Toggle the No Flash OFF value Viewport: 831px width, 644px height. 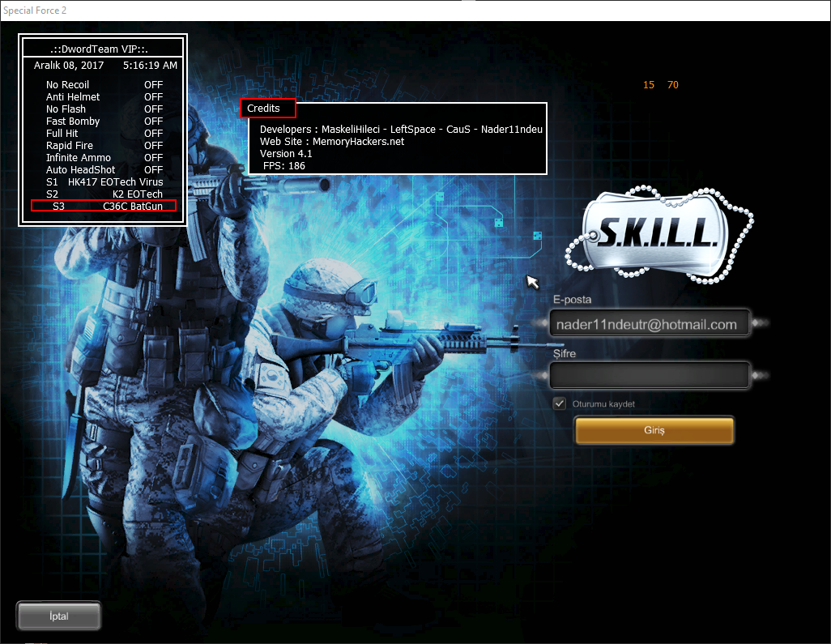pos(153,109)
